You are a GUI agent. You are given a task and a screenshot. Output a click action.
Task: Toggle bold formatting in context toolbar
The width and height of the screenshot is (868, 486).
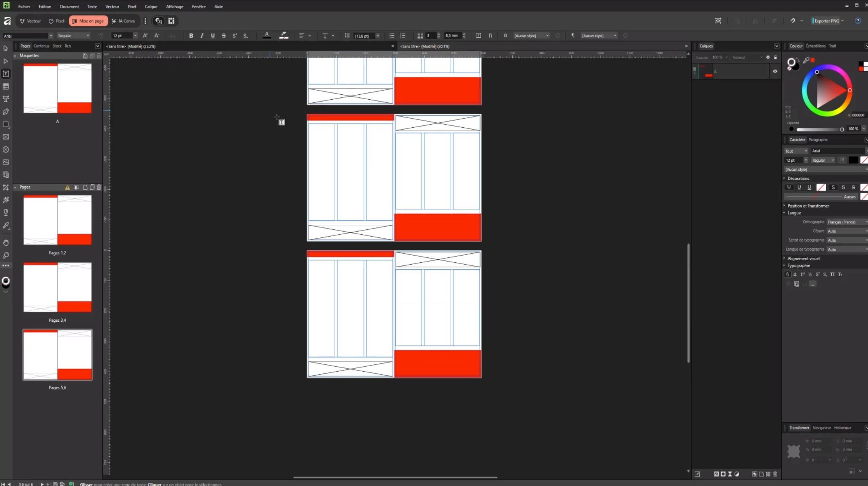(191, 35)
